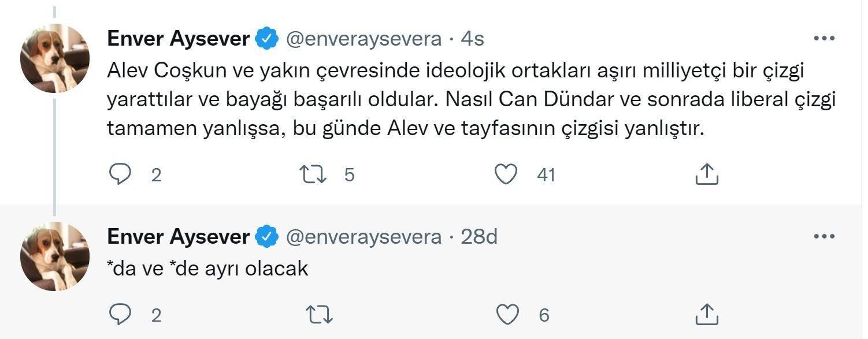Open the first Enver Aysever profile picture
Screen dimensions: 868x339
coord(55,58)
